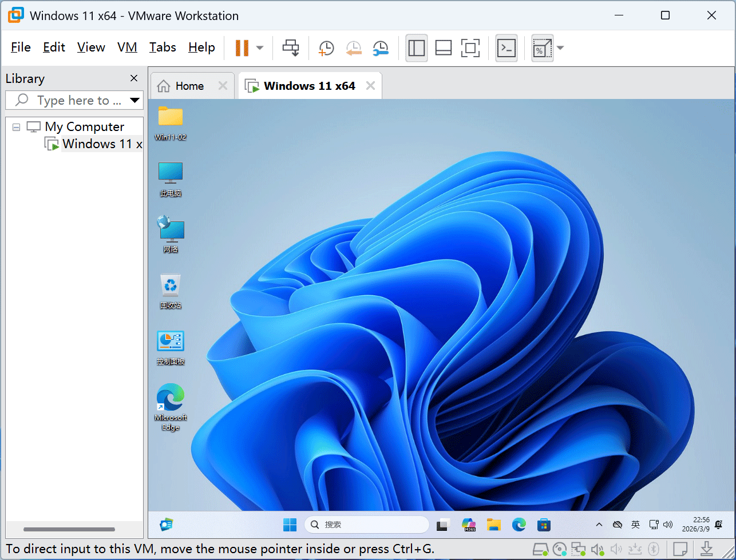This screenshot has width=736, height=560.
Task: Open the power options dropdown arrow
Action: (x=260, y=48)
